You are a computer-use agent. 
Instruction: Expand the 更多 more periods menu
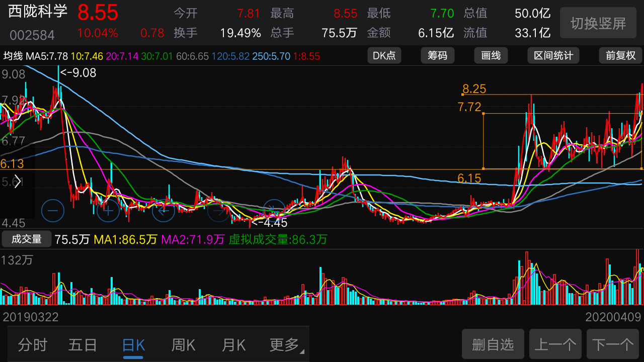[x=286, y=345]
